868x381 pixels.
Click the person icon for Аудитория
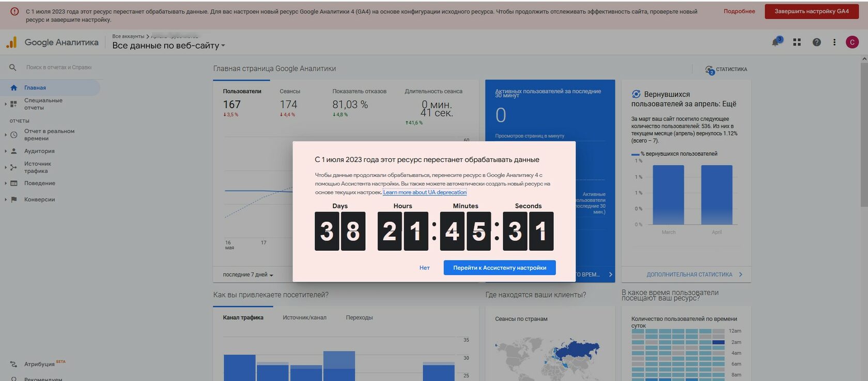point(13,151)
